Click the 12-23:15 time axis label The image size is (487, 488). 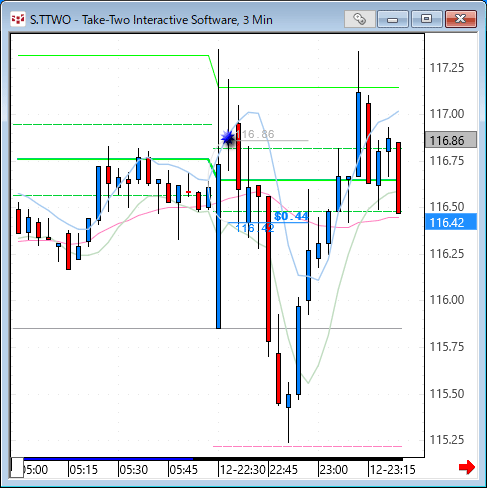[x=393, y=470]
